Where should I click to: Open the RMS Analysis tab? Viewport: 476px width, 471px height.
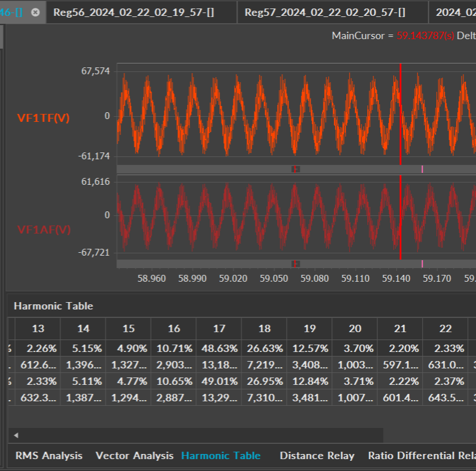(49, 456)
